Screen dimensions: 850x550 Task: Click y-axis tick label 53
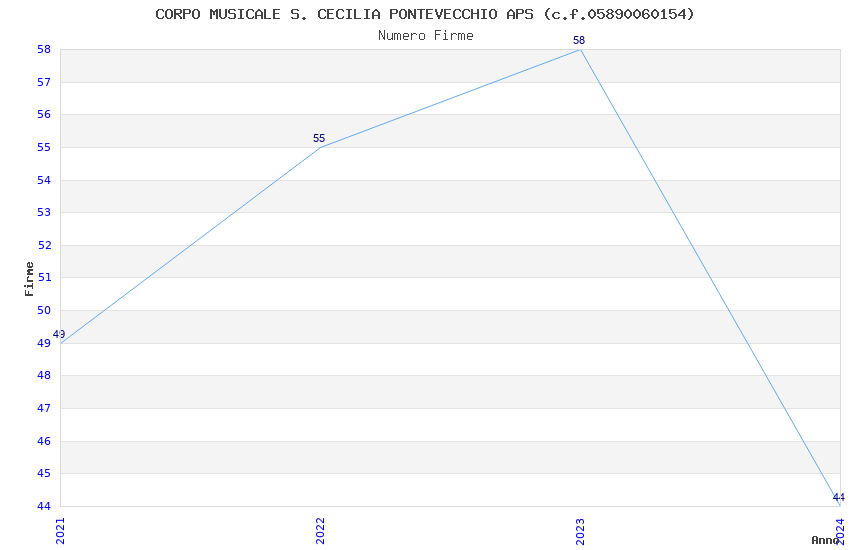click(x=44, y=213)
